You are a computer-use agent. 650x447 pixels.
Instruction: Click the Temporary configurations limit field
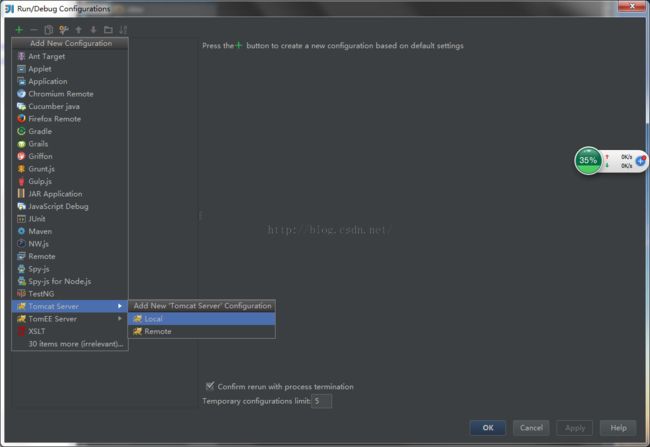(x=321, y=401)
